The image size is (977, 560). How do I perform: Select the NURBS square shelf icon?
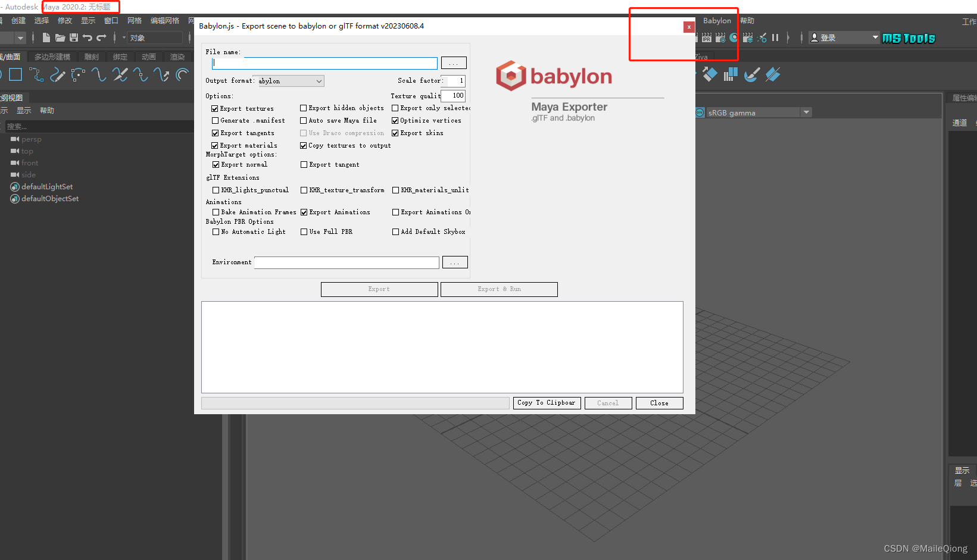click(x=15, y=74)
